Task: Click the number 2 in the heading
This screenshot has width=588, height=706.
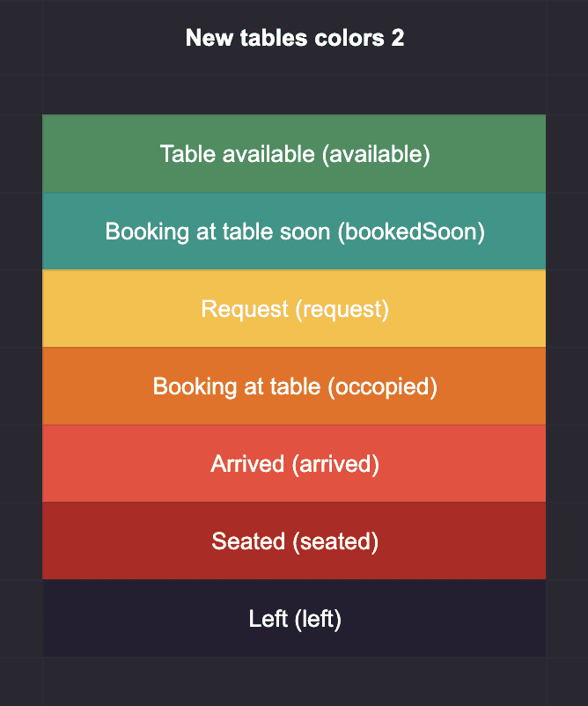Action: [398, 38]
